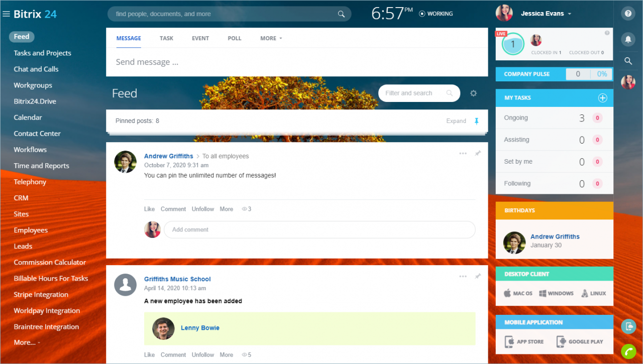This screenshot has height=364, width=643.
Task: Click the green phone call button
Action: [x=628, y=351]
